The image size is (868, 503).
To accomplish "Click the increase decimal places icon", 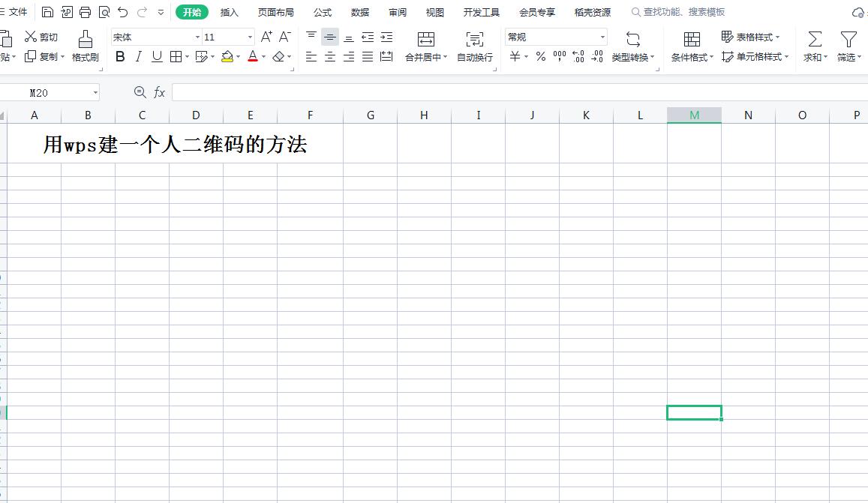I will point(578,56).
